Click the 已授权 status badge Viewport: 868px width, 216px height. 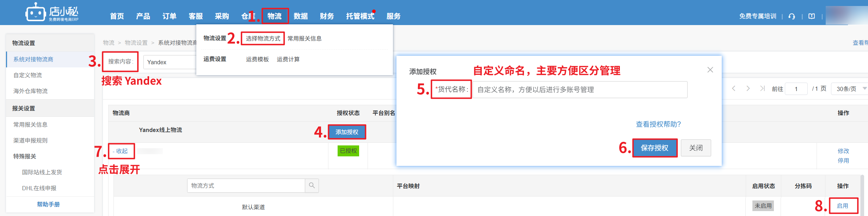pos(349,151)
